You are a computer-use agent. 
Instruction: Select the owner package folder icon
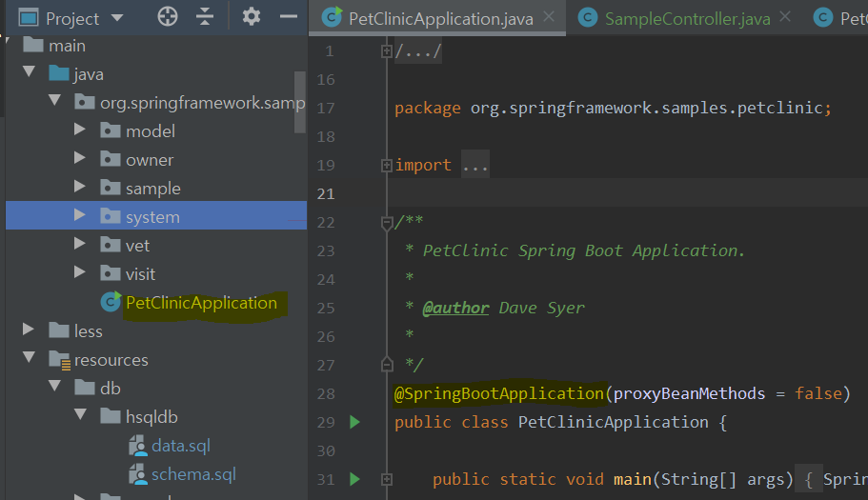[x=111, y=159]
